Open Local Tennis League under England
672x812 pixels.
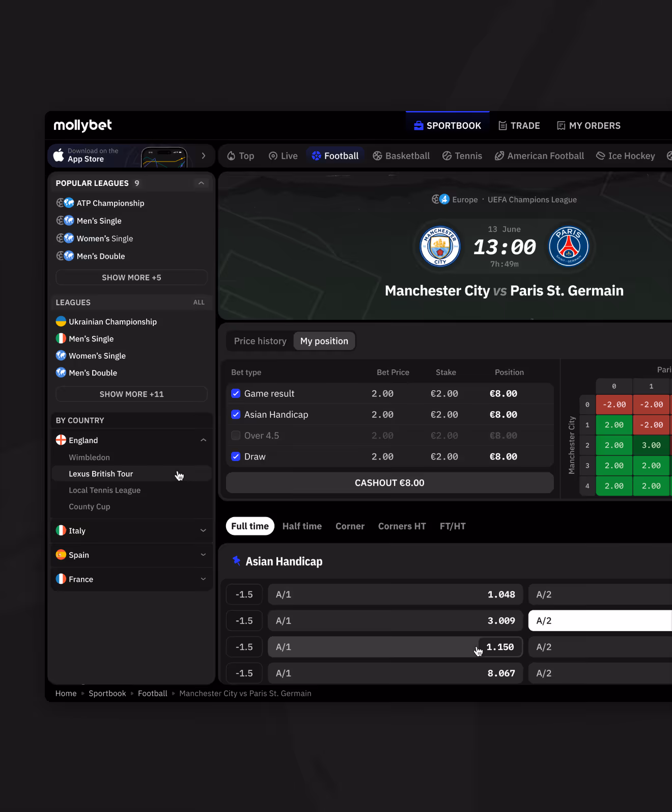coord(104,490)
